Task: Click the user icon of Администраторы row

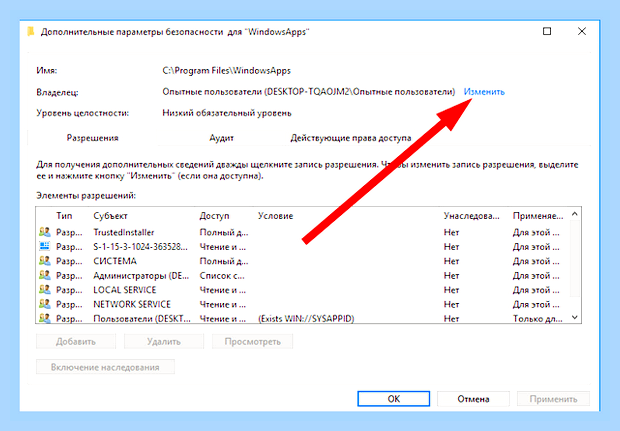Action: point(45,275)
